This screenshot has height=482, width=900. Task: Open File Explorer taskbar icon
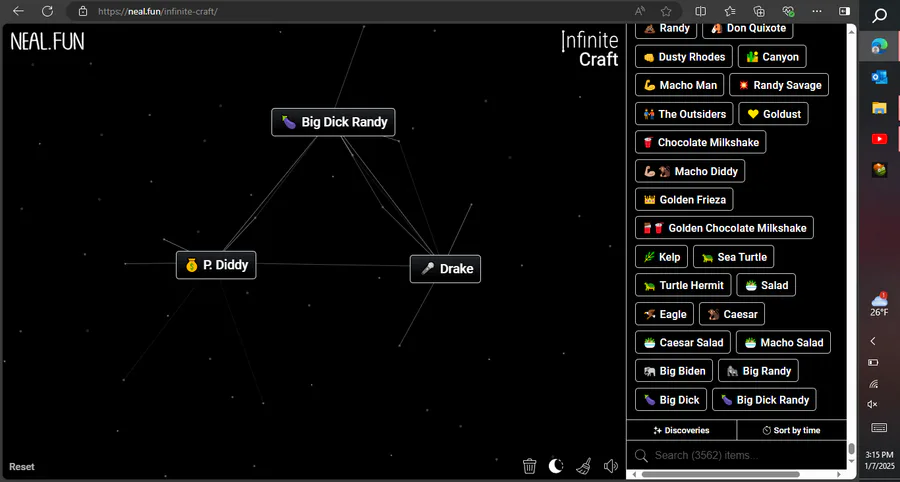[x=879, y=108]
